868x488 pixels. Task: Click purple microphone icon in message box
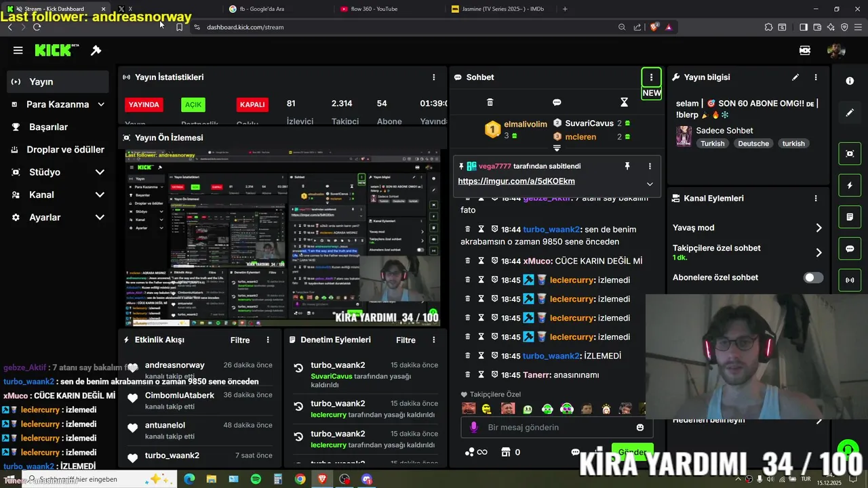click(474, 428)
